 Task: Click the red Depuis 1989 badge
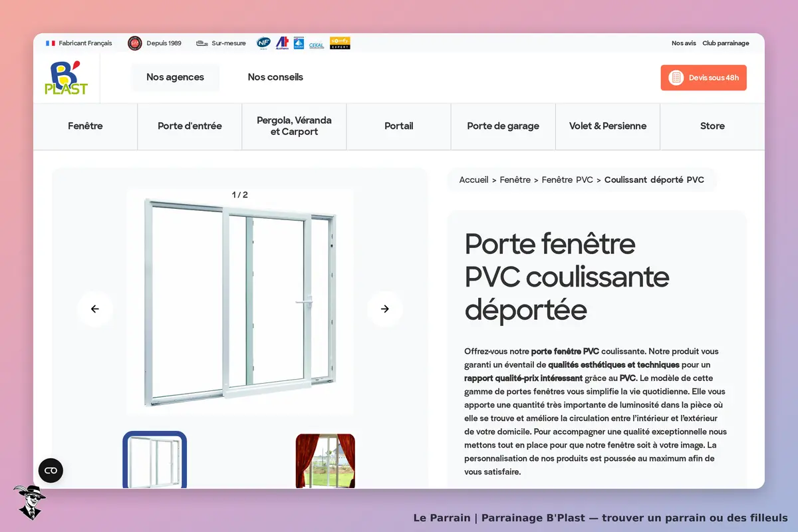point(135,43)
